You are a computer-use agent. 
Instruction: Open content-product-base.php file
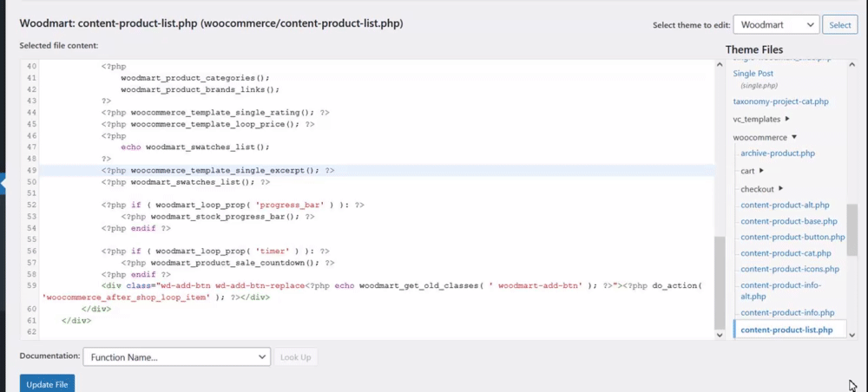click(788, 221)
